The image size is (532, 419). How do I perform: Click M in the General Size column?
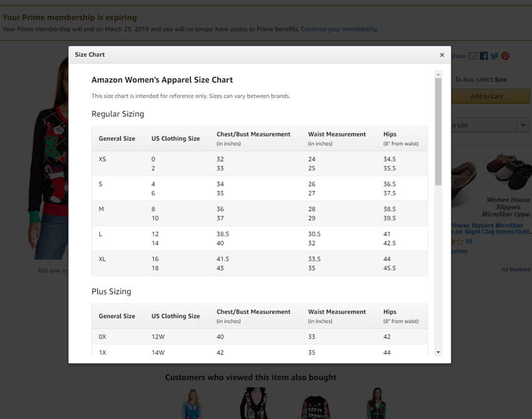point(101,209)
